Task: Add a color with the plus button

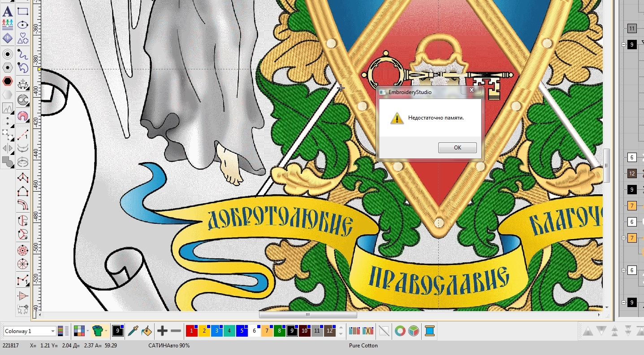Action: click(x=162, y=331)
